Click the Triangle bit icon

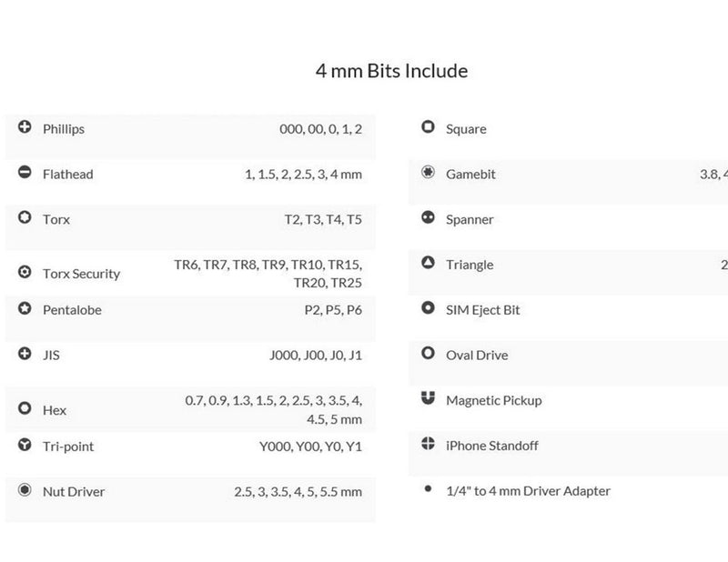pyautogui.click(x=428, y=263)
